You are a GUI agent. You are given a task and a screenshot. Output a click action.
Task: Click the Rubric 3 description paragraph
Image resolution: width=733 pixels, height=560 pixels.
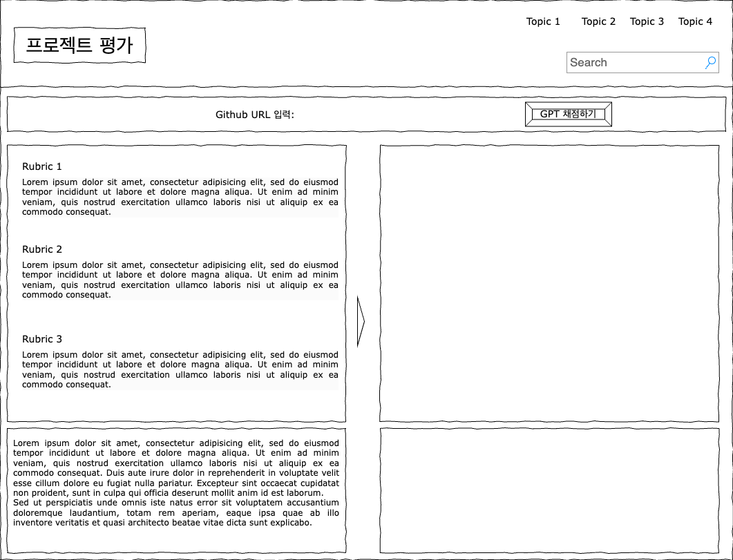[x=180, y=369]
